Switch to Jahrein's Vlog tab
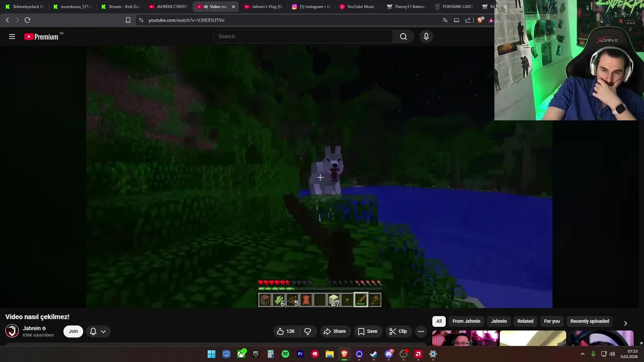Image resolution: width=644 pixels, height=362 pixels. [x=263, y=7]
